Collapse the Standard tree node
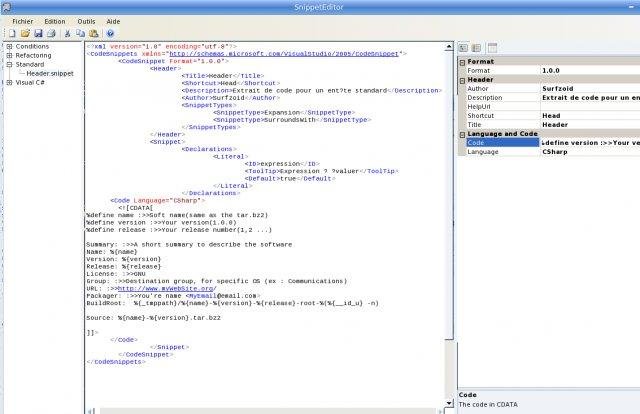Image resolution: width=640 pixels, height=414 pixels. click(x=9, y=64)
